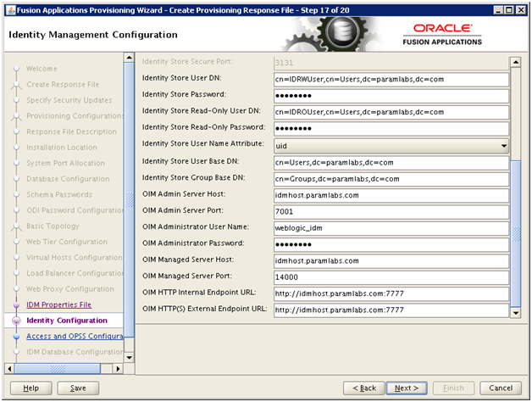Viewport: 532px width, 402px height.
Task: Focus Identity Store Read-Only Password field
Action: 391,128
